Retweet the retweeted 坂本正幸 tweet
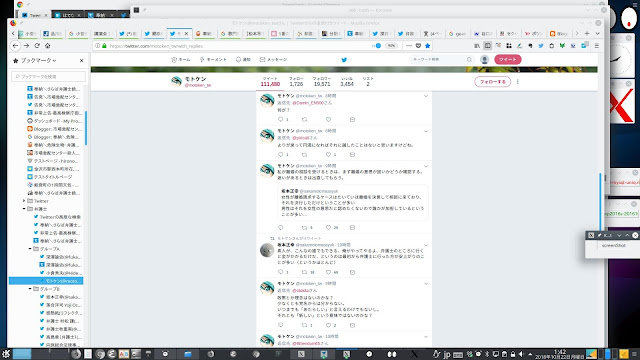 point(304,272)
